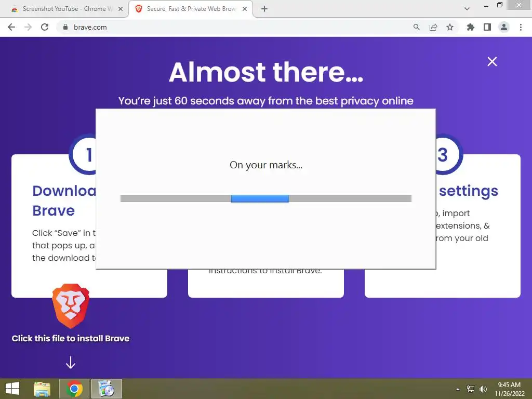Screen dimensions: 532x399
Task: Expand the tab search chevron
Action: [467, 9]
